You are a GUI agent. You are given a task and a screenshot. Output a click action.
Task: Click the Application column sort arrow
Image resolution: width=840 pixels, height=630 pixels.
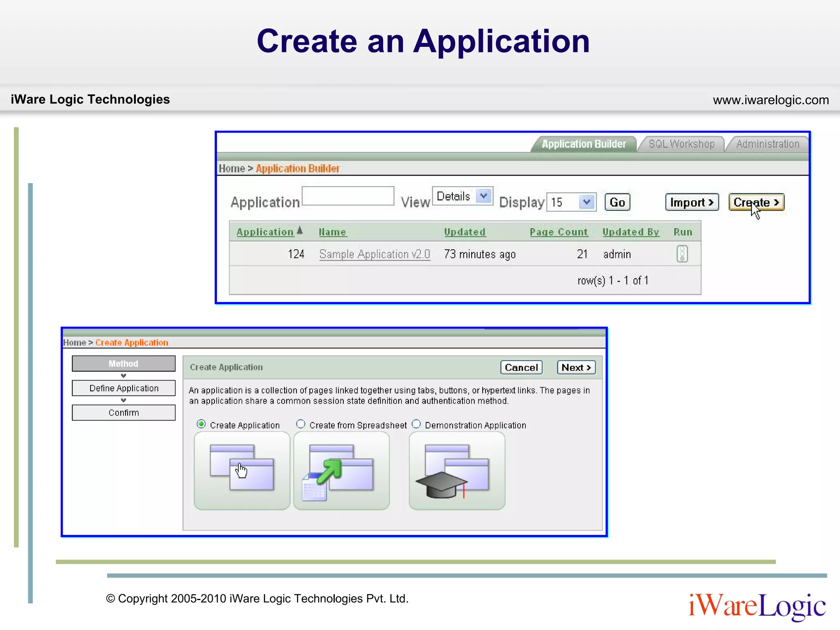(x=300, y=231)
